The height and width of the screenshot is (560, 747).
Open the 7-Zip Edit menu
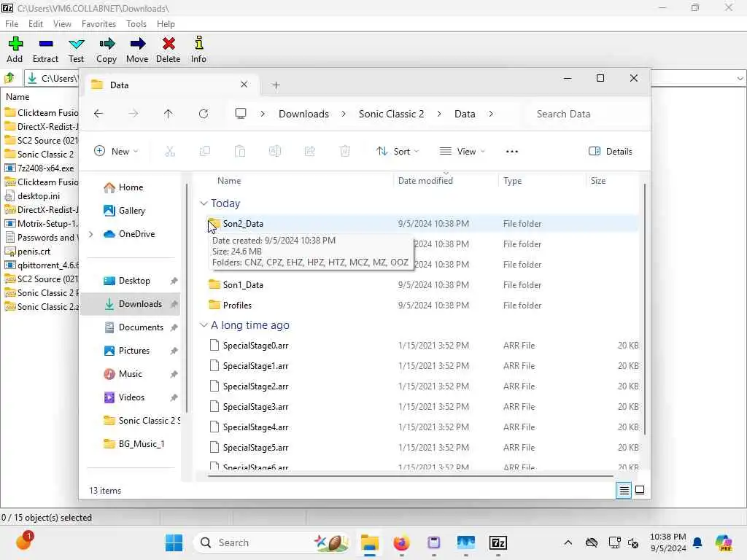[x=36, y=24]
